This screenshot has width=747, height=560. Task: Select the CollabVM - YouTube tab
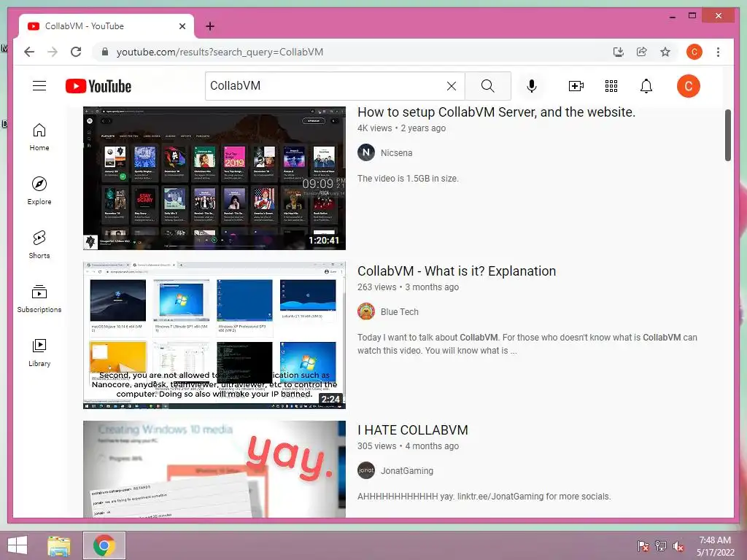[107, 26]
